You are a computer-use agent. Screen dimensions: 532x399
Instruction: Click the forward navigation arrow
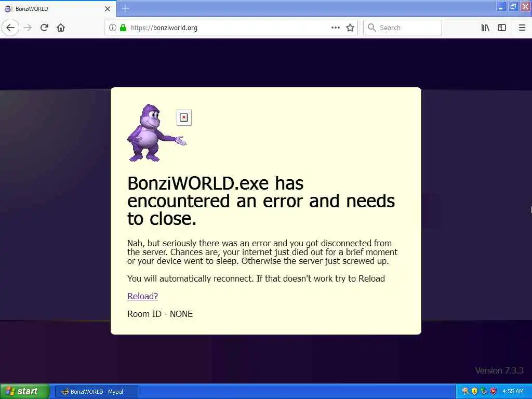pyautogui.click(x=28, y=28)
